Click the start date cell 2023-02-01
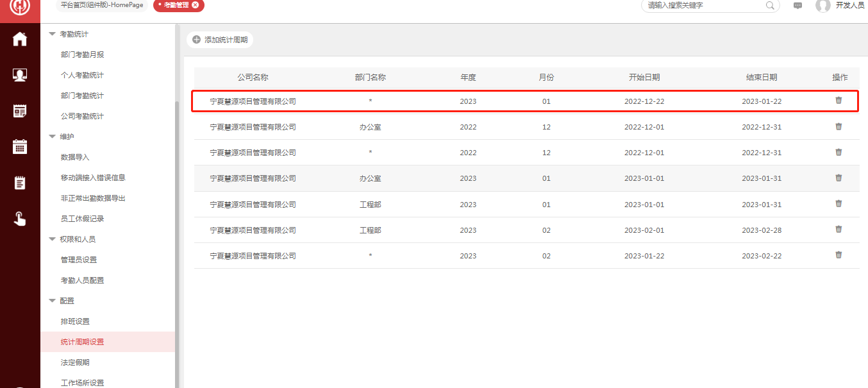This screenshot has width=868, height=388. click(644, 230)
